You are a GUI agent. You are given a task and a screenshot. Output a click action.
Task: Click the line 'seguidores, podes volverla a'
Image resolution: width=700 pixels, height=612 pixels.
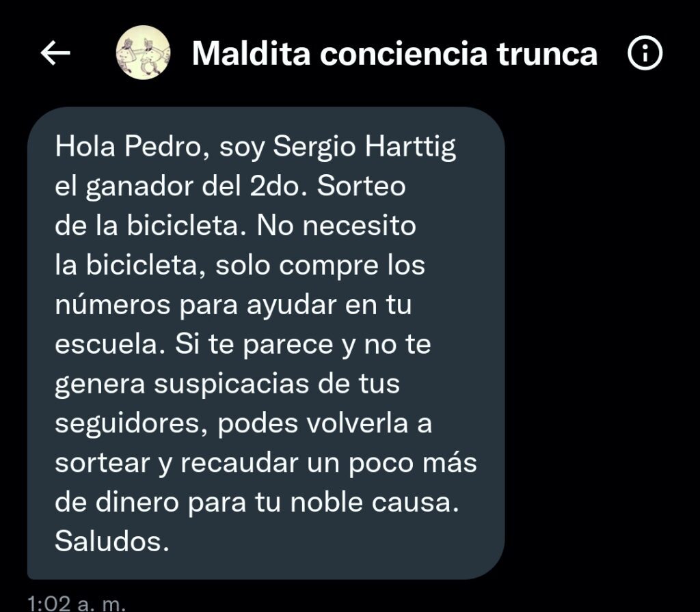coord(243,423)
